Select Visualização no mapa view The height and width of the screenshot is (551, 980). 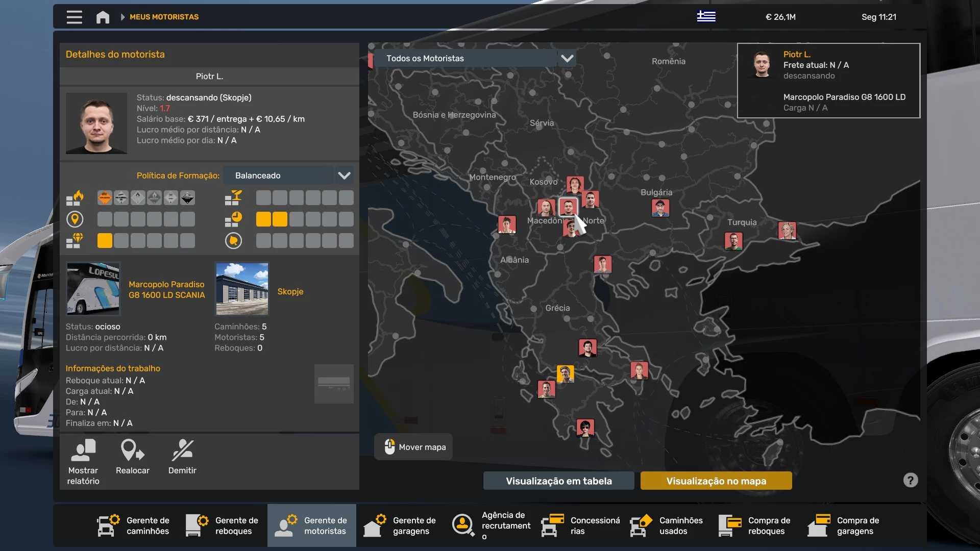coord(716,481)
